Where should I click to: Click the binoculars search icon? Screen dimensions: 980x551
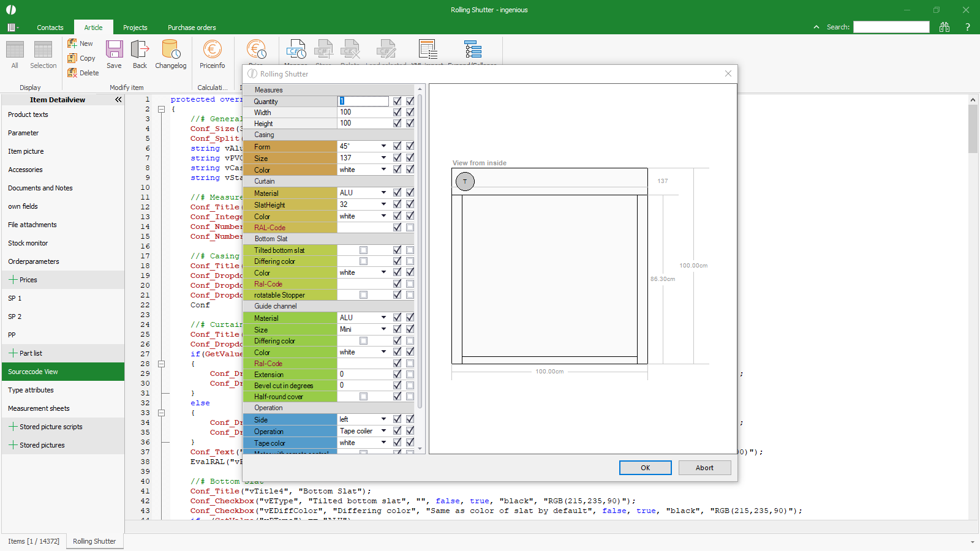click(944, 27)
